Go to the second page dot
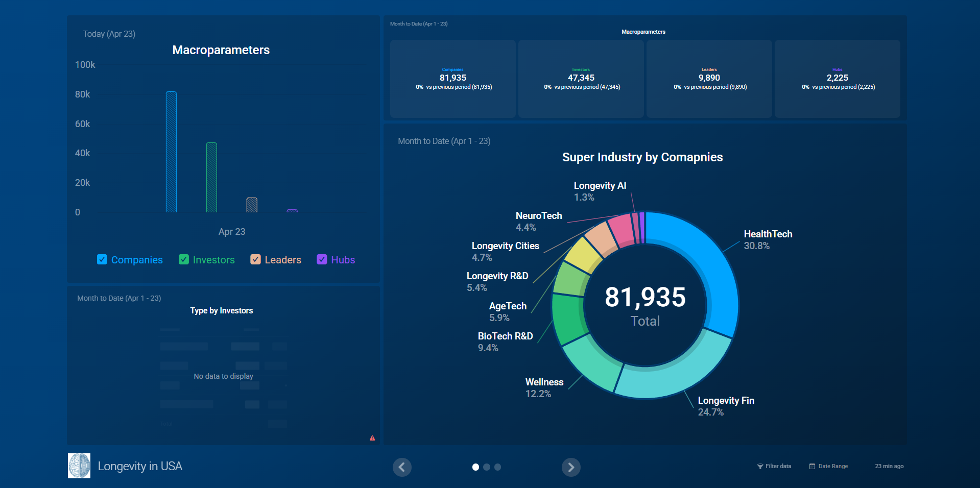980x488 pixels. point(487,467)
